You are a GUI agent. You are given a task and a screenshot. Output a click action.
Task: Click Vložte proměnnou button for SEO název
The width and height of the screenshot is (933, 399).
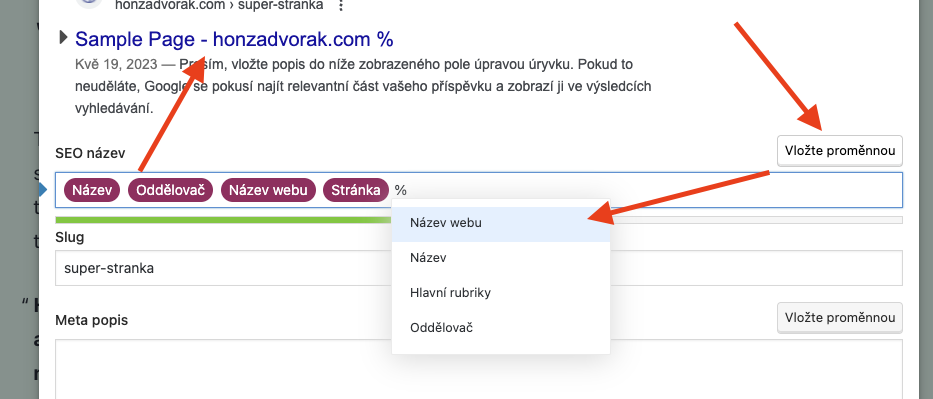click(x=840, y=150)
